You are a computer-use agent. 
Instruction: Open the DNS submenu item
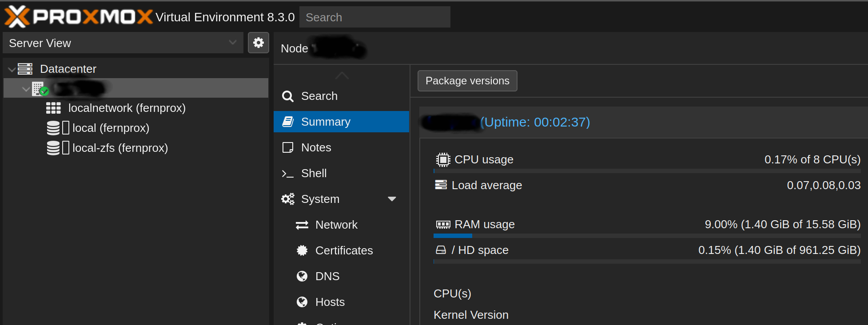tap(341, 276)
